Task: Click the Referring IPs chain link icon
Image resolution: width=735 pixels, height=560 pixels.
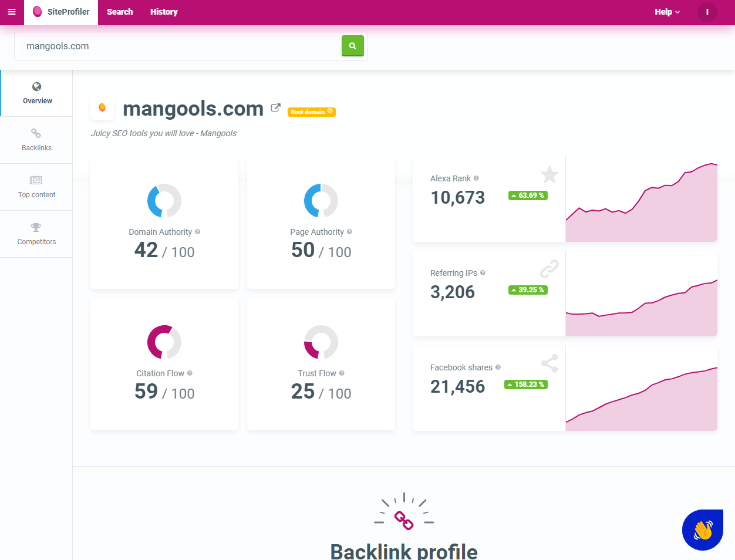Action: [x=549, y=269]
